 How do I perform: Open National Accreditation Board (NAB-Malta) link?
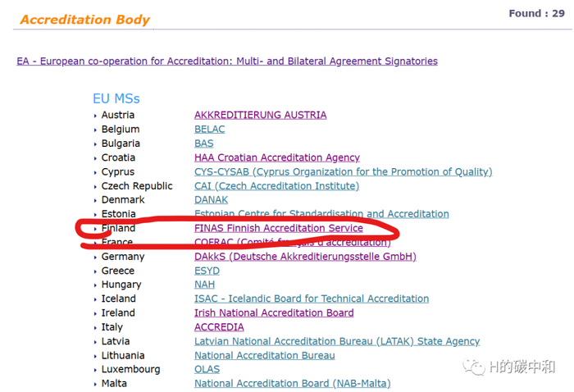(x=292, y=384)
